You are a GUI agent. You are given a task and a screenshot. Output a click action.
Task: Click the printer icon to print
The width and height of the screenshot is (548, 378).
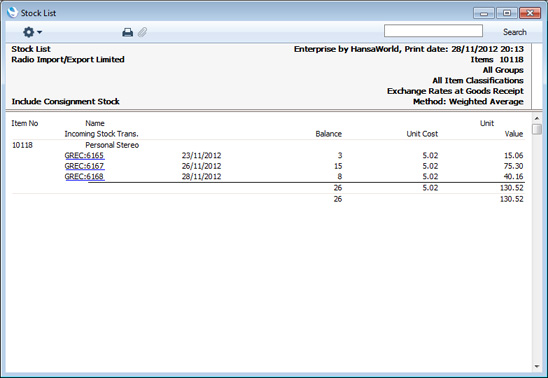[x=128, y=32]
